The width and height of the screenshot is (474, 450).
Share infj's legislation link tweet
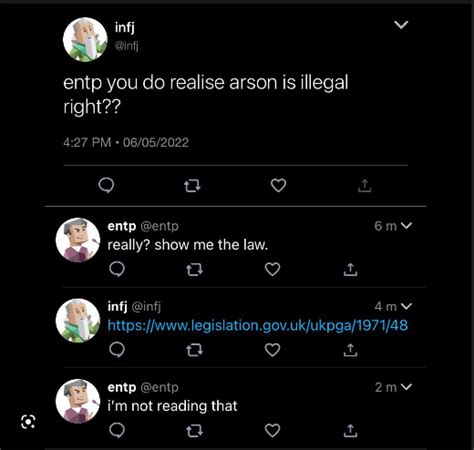point(350,350)
